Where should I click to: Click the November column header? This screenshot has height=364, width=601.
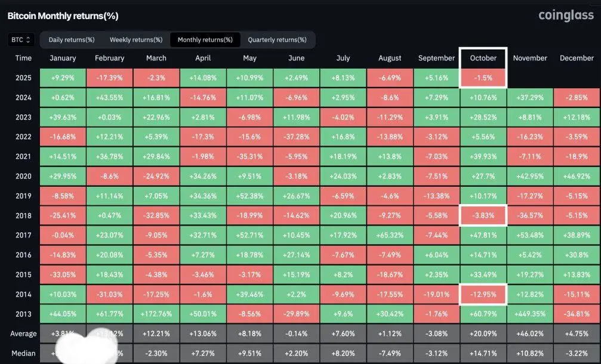click(x=530, y=58)
